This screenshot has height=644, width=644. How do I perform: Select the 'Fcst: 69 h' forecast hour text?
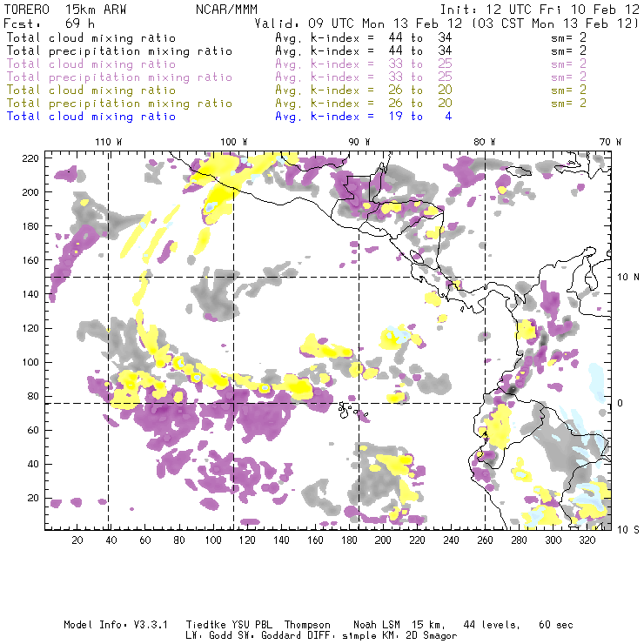coord(49,23)
